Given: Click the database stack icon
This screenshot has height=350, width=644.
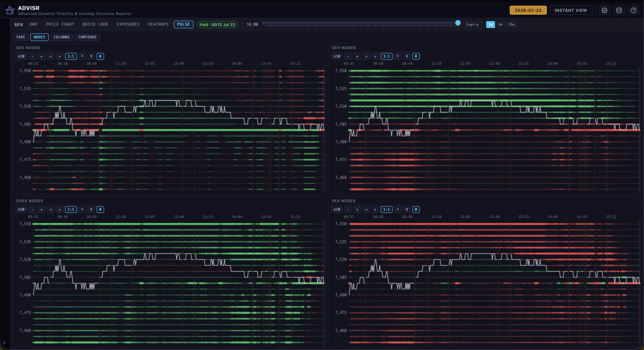Looking at the screenshot, I should (619, 10).
